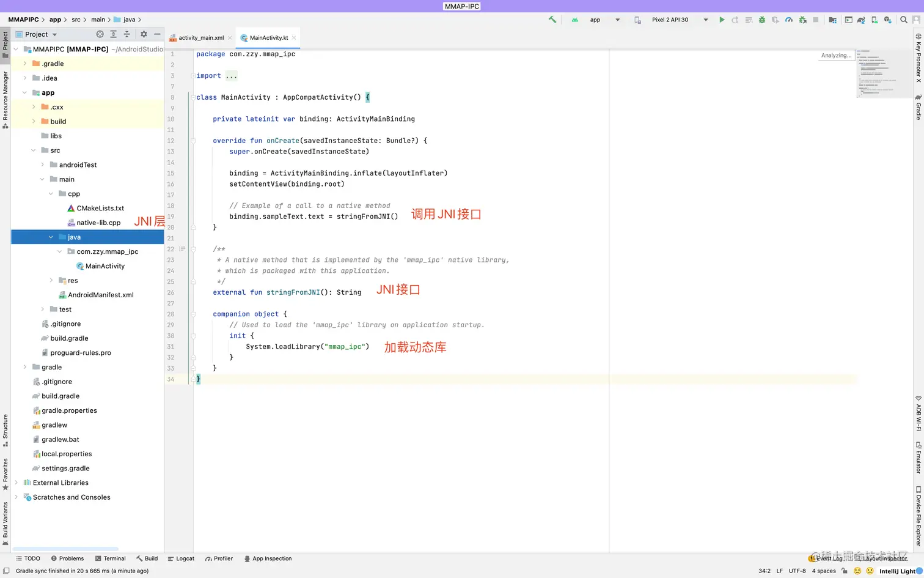
Task: Open the Problems tool window
Action: [68, 558]
